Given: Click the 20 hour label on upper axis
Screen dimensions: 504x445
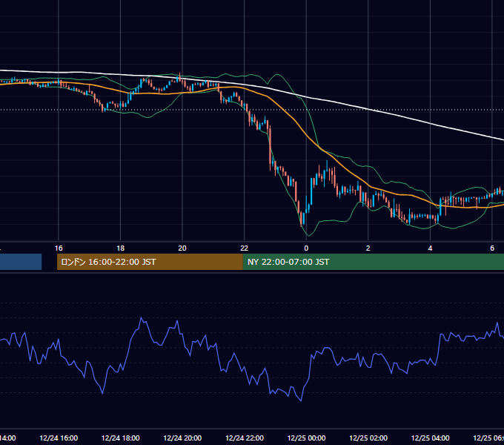Looking at the screenshot, I should [182, 248].
